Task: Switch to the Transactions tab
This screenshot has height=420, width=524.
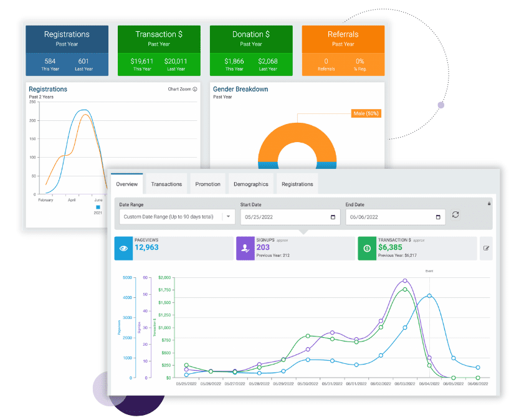Action: (166, 184)
